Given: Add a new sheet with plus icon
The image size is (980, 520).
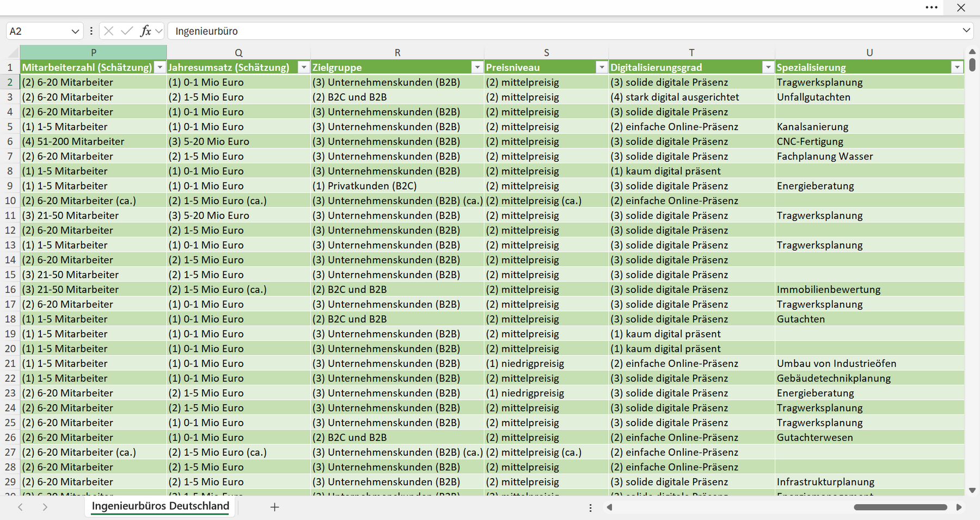Looking at the screenshot, I should (275, 507).
